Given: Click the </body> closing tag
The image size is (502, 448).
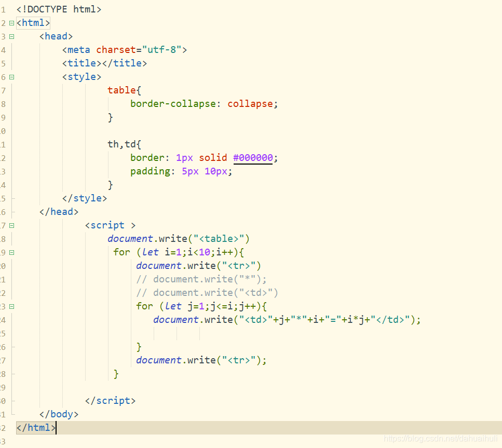Looking at the screenshot, I should pyautogui.click(x=59, y=414).
